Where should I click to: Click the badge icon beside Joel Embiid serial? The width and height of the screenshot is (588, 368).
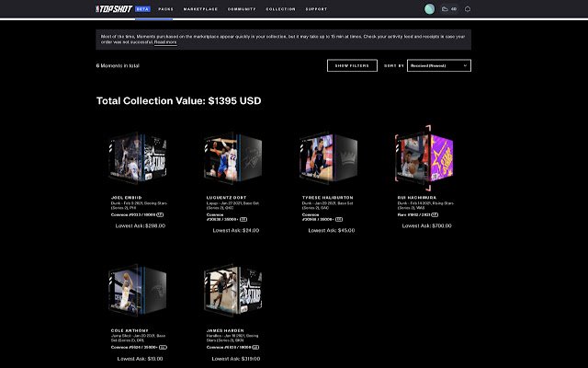pyautogui.click(x=160, y=214)
